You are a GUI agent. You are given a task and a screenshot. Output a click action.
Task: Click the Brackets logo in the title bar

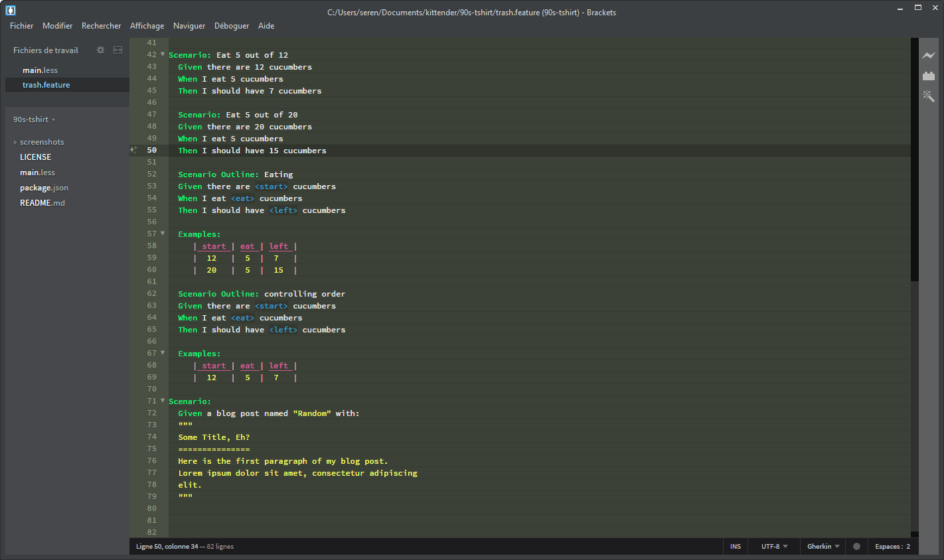point(11,11)
